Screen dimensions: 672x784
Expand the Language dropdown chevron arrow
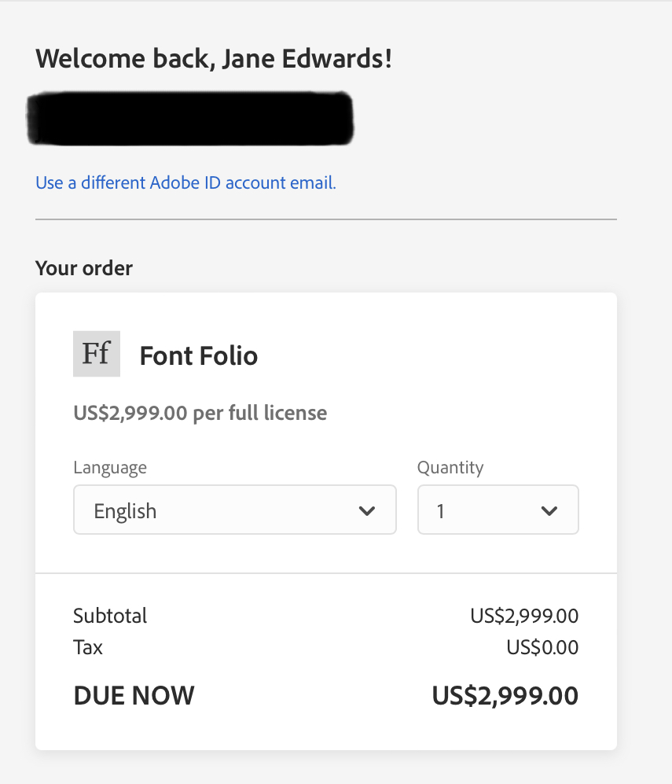(x=366, y=511)
